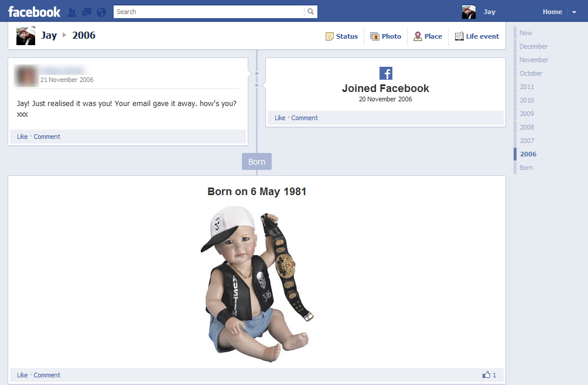Go to the Home page link
This screenshot has width=588, height=385.
point(552,12)
